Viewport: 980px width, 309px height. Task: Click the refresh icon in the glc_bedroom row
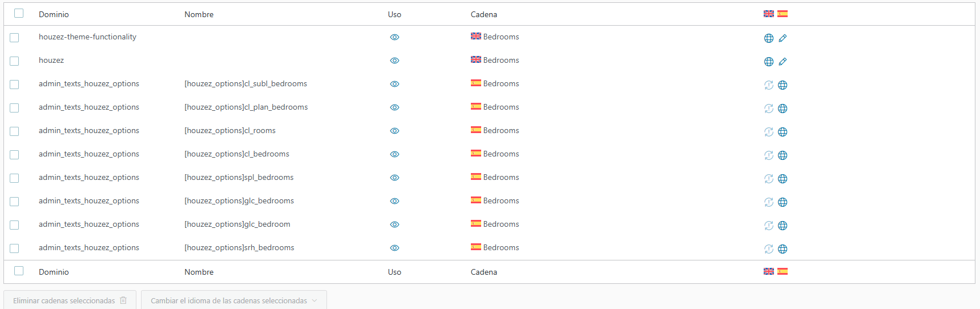769,226
